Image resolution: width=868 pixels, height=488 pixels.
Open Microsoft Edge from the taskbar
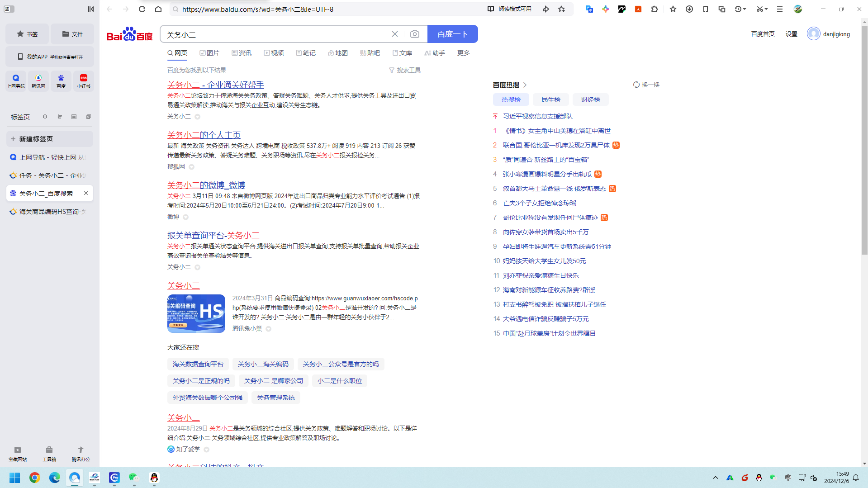pyautogui.click(x=55, y=478)
